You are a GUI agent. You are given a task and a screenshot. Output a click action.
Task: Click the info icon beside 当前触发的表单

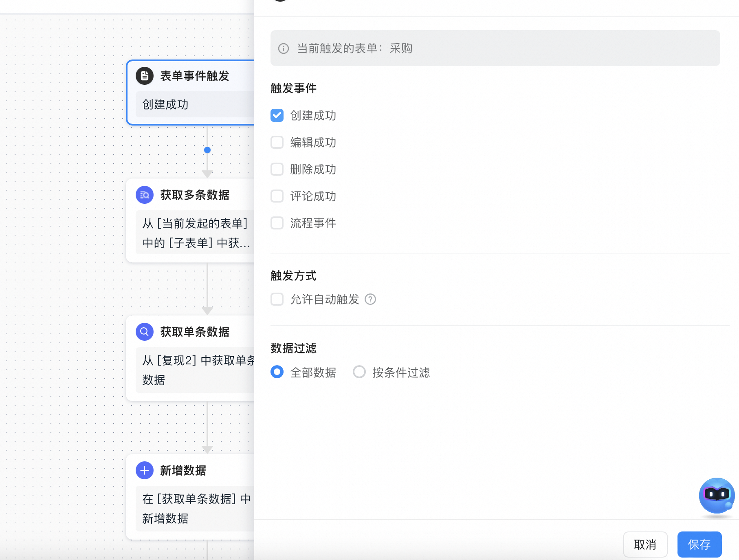click(284, 49)
